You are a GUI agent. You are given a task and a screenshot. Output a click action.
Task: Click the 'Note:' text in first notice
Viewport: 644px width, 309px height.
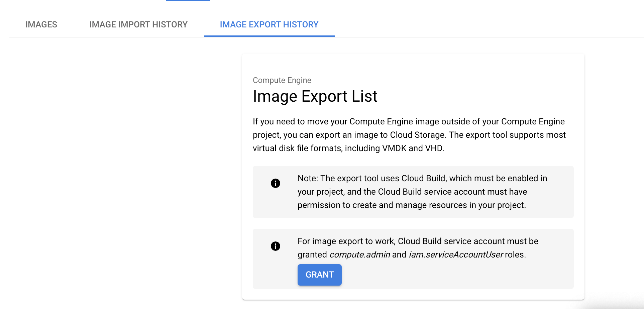pos(308,178)
